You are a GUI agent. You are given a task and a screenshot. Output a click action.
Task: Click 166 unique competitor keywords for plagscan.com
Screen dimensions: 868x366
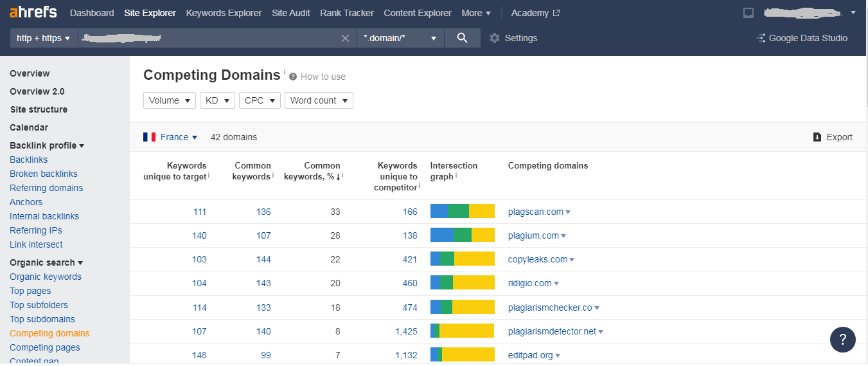pyautogui.click(x=410, y=212)
